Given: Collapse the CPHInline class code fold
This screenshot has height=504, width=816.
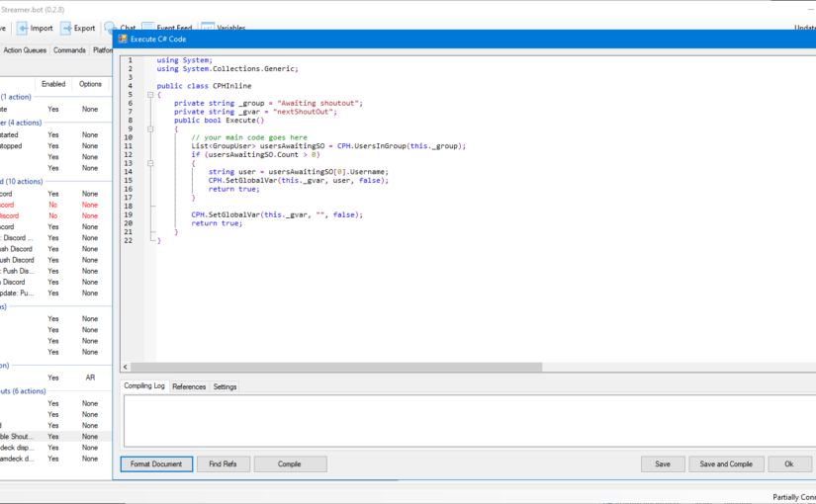Looking at the screenshot, I should [x=150, y=95].
